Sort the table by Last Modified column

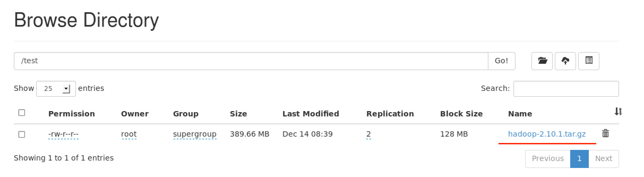(311, 114)
